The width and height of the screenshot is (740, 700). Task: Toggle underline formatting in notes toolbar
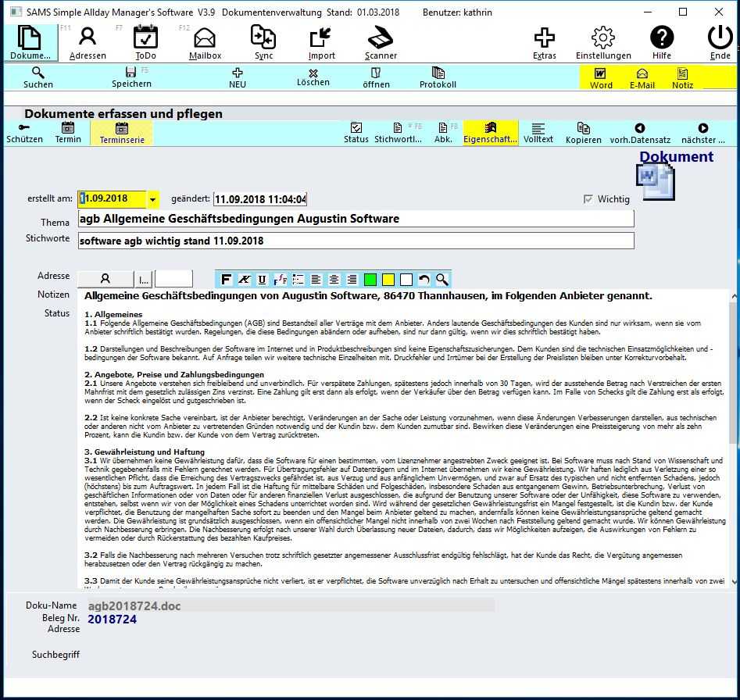tap(263, 280)
